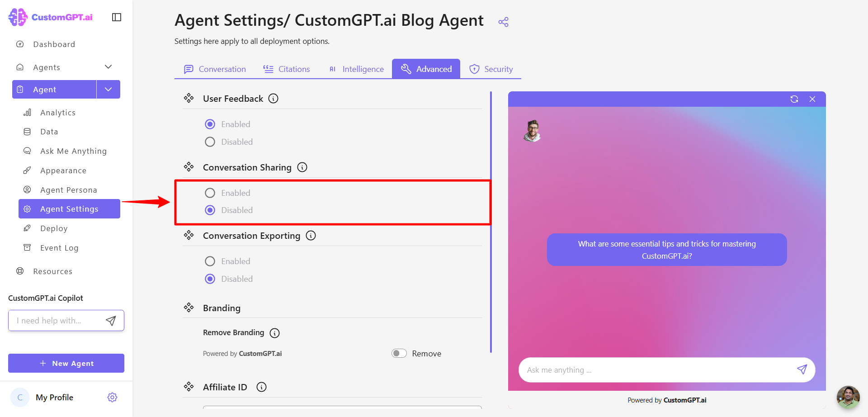
Task: Open Event Log in sidebar
Action: (59, 248)
